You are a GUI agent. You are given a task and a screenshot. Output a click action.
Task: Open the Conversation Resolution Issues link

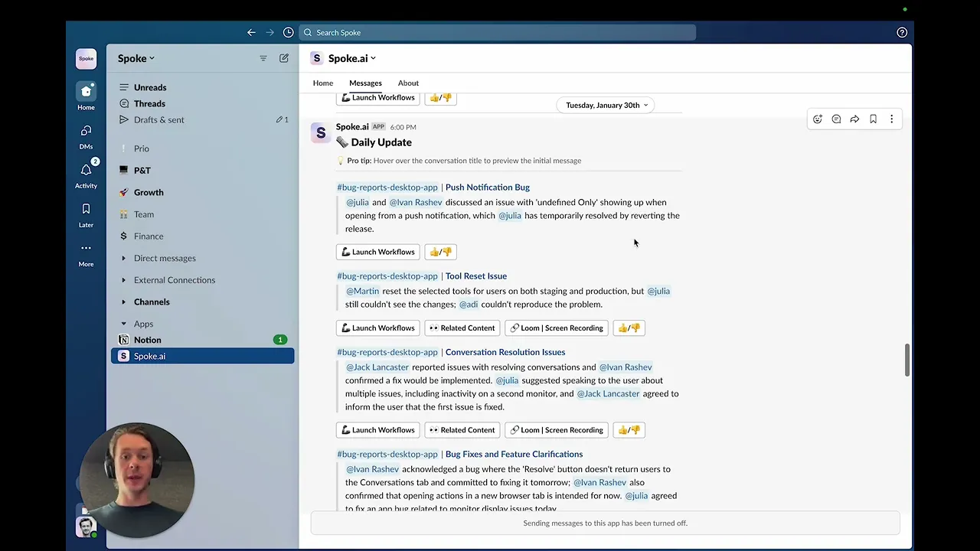(x=505, y=352)
